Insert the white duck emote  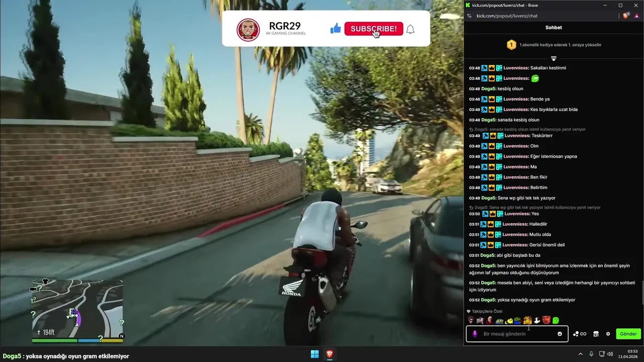pos(537,320)
